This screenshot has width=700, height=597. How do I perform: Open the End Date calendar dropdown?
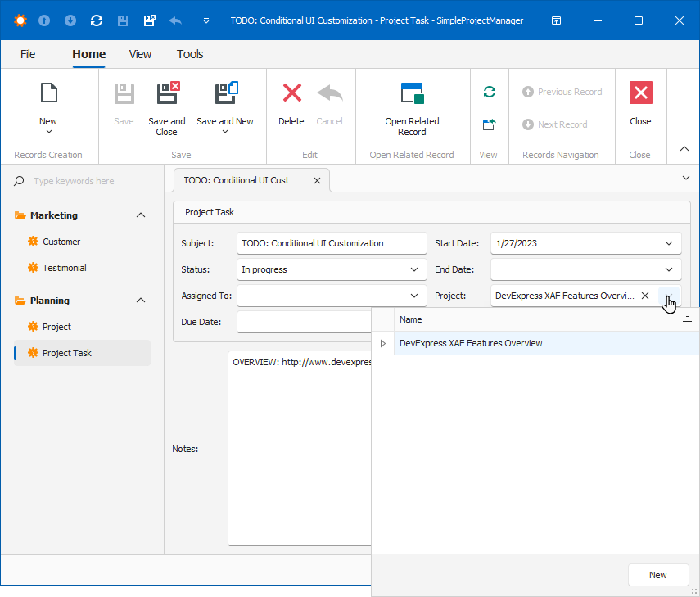pyautogui.click(x=669, y=269)
